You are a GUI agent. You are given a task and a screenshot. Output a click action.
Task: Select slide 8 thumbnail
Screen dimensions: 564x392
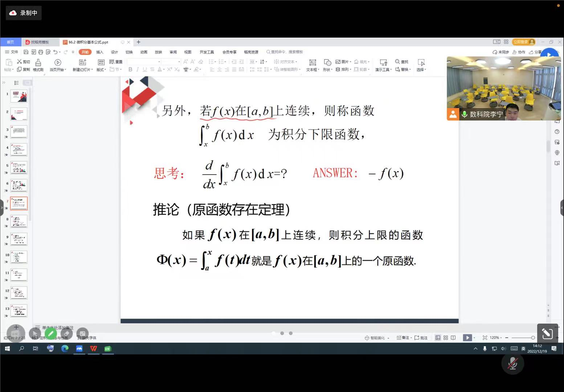click(x=19, y=221)
